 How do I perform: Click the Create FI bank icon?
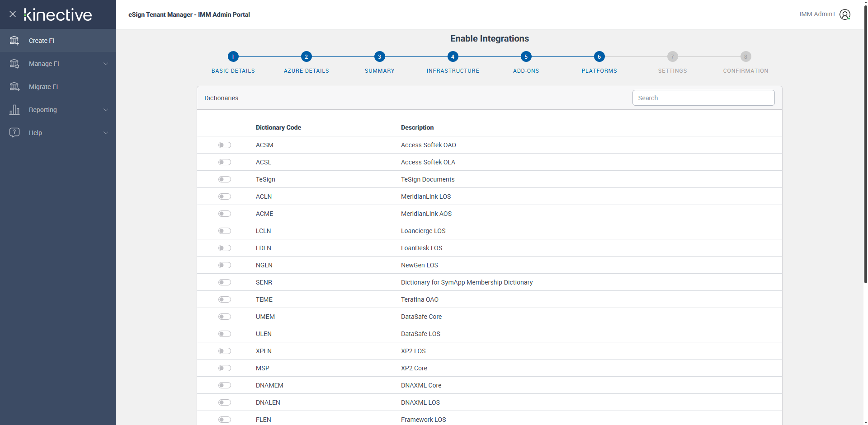14,41
